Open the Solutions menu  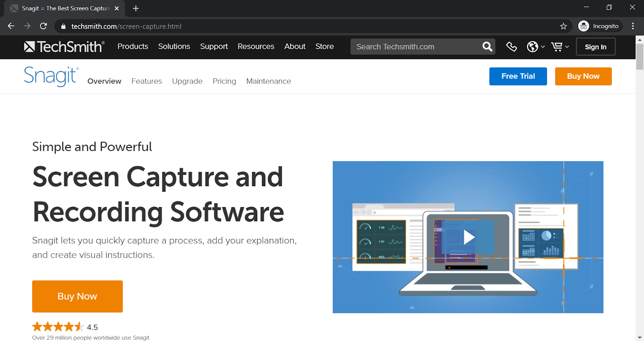[x=174, y=47]
